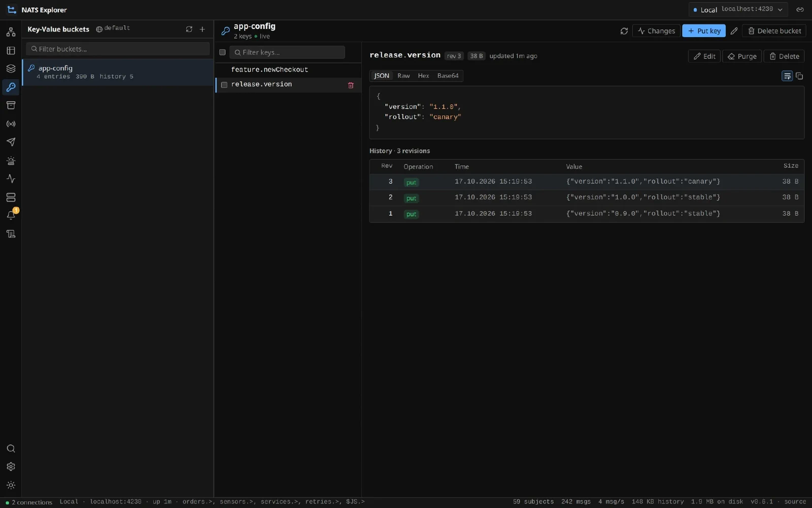812x508 pixels.
Task: Open the paper plane publish icon
Action: tap(11, 142)
